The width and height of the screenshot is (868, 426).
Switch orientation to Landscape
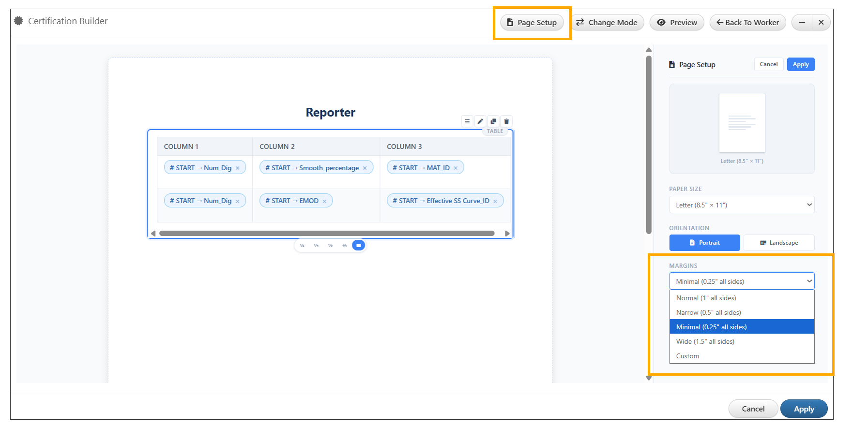[x=778, y=243]
